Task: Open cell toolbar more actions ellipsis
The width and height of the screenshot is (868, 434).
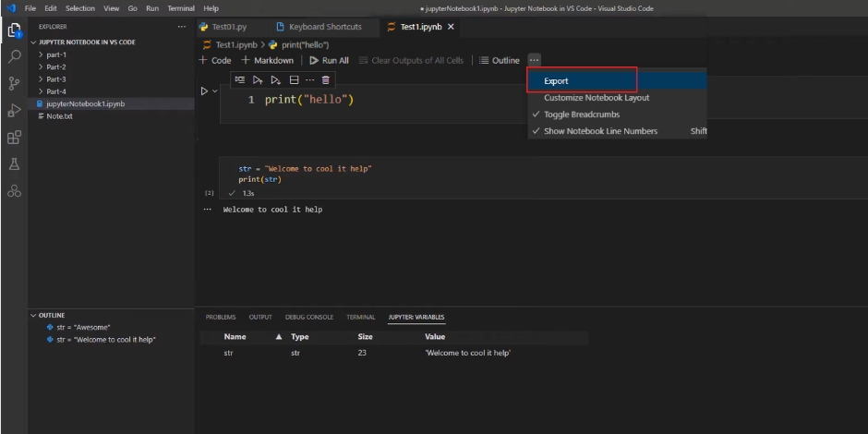Action: pos(310,80)
